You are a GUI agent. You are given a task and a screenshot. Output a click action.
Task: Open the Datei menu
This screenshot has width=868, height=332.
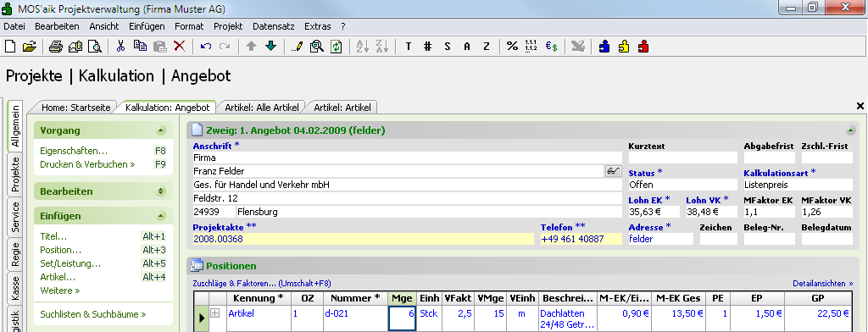pos(14,26)
